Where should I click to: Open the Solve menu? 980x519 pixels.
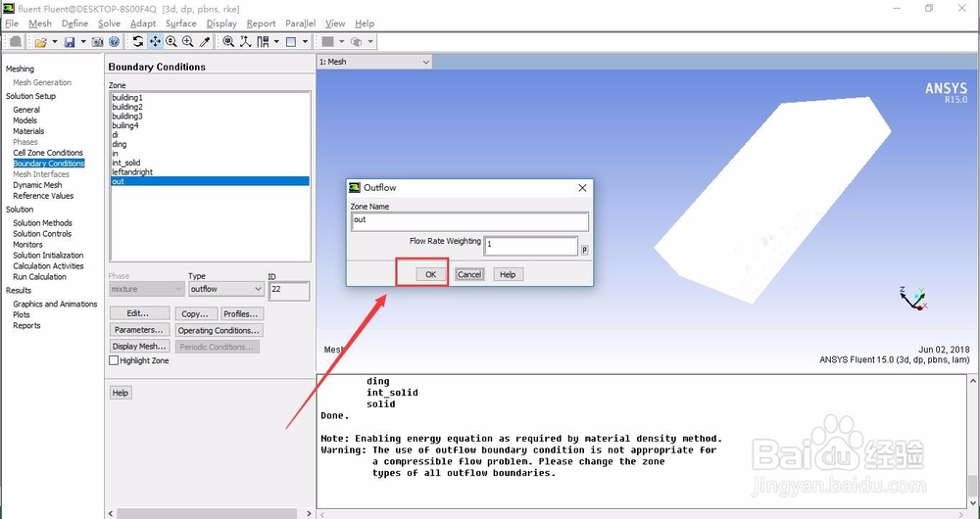coord(109,24)
